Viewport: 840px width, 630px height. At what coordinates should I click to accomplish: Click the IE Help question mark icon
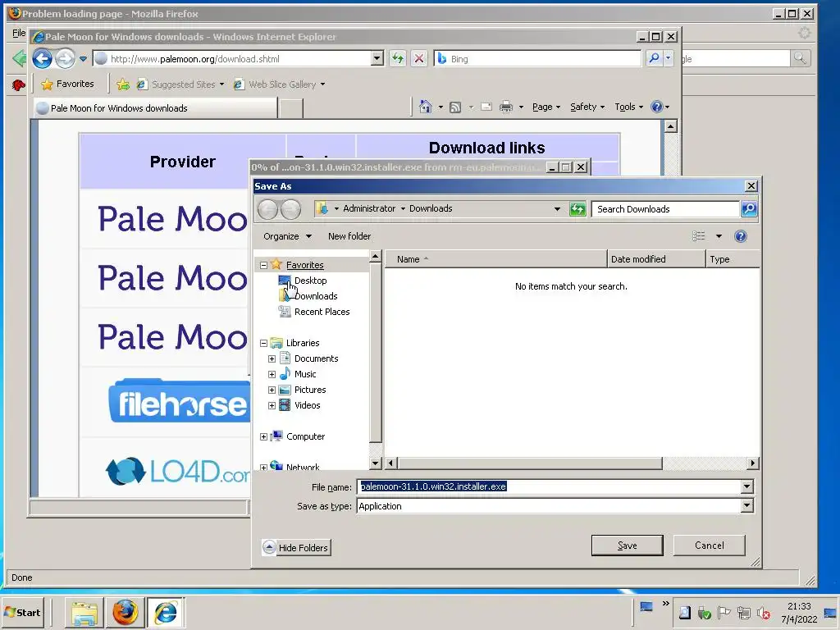point(657,107)
